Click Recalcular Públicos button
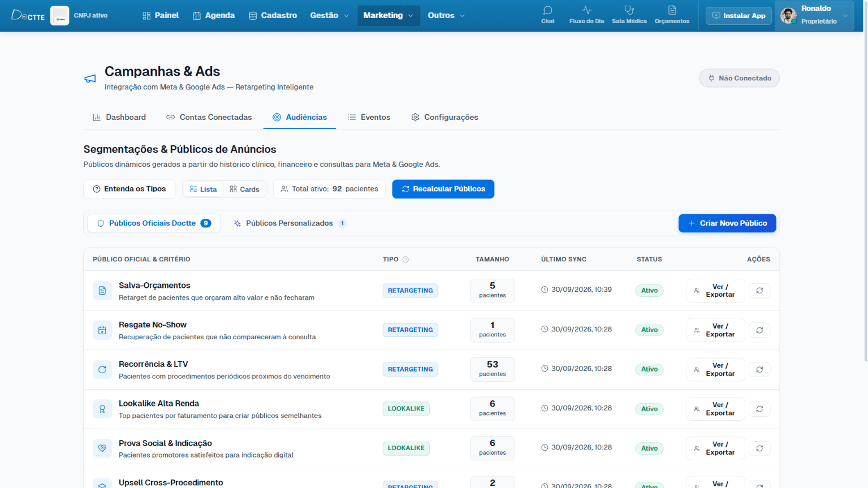This screenshot has height=488, width=868. (443, 189)
